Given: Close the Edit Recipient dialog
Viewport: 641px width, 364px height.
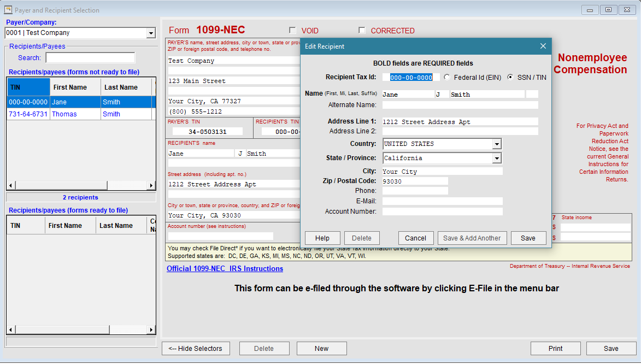Looking at the screenshot, I should tap(543, 46).
